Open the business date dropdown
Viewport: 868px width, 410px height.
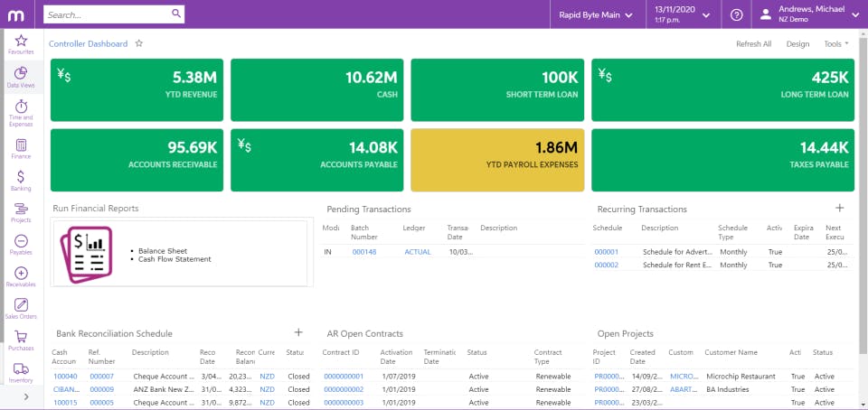pyautogui.click(x=684, y=15)
